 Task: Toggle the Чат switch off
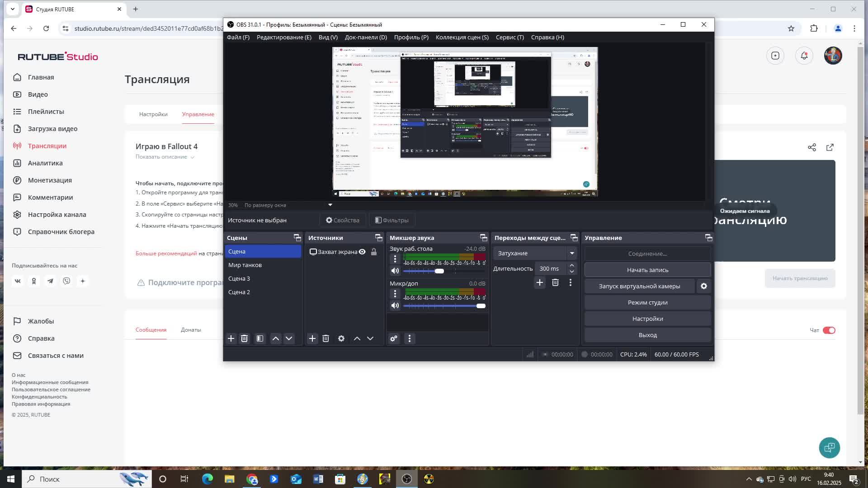pyautogui.click(x=829, y=330)
